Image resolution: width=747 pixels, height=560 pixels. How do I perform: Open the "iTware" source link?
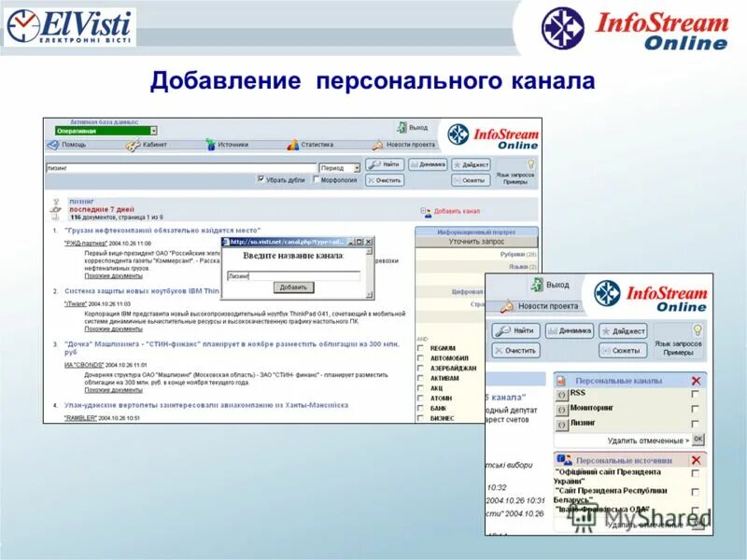pyautogui.click(x=76, y=304)
